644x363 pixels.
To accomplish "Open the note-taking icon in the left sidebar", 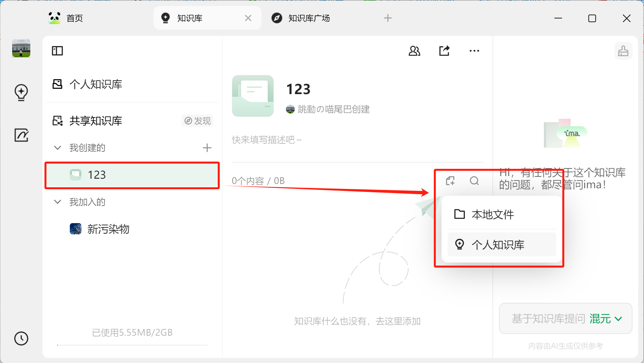I will [x=21, y=135].
